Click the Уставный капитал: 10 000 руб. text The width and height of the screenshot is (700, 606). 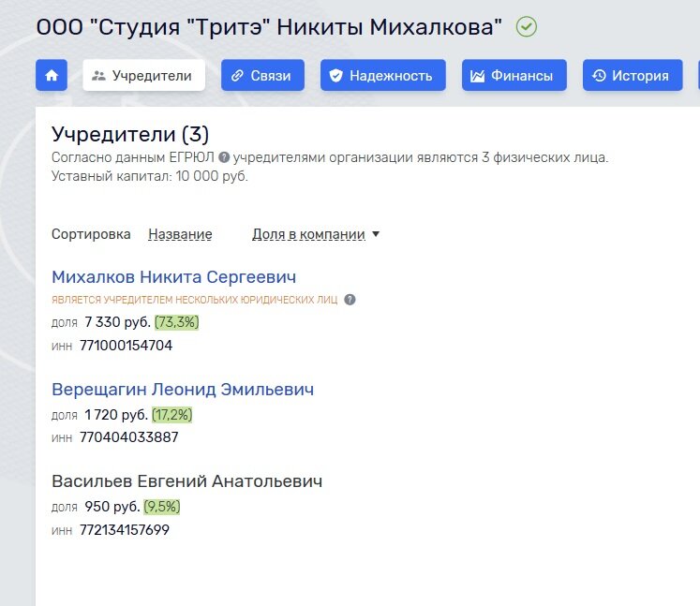coord(150,176)
